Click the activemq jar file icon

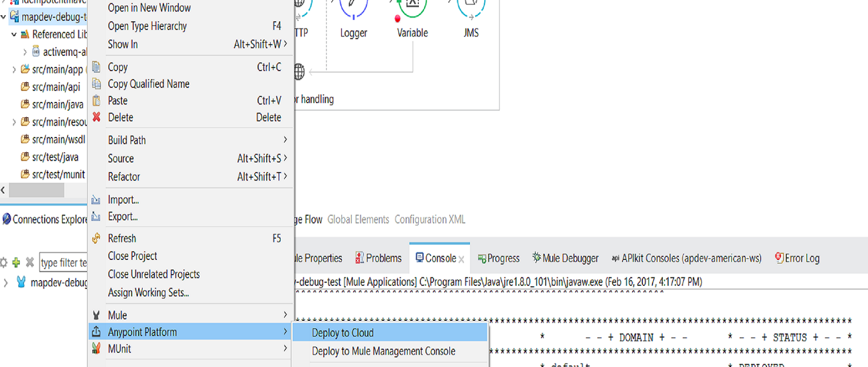[x=36, y=52]
